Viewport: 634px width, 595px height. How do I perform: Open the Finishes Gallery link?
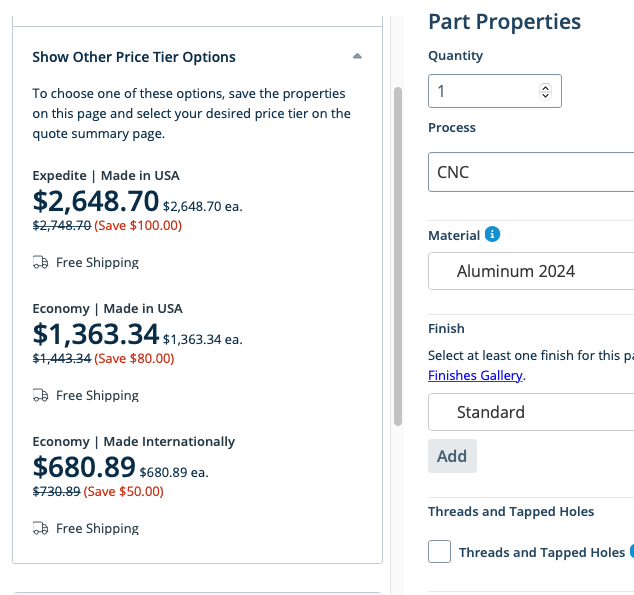tap(476, 376)
